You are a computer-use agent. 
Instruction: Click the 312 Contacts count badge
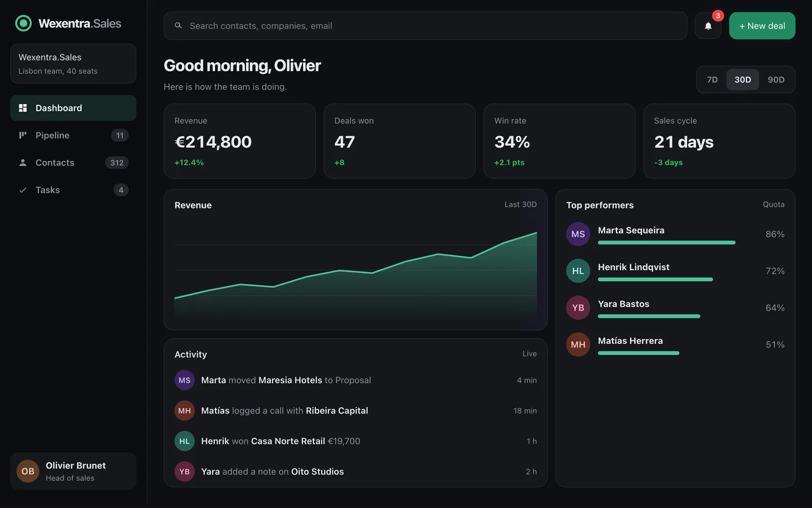[117, 163]
